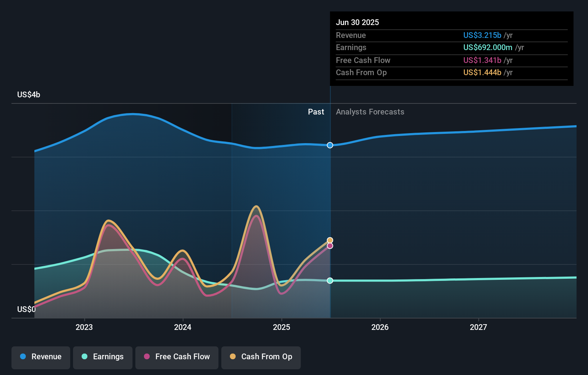588x375 pixels.
Task: Click the Earnings row label in tooltip
Action: (x=351, y=47)
